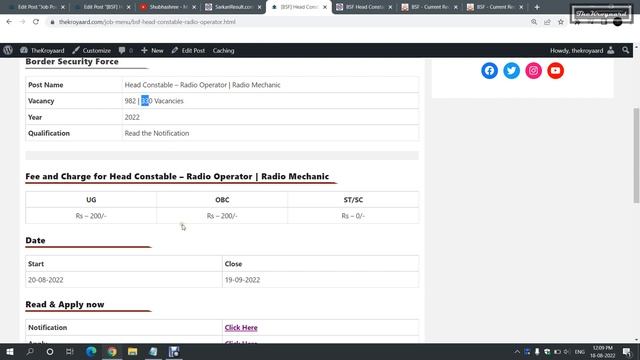Switch to Chrome on the taskbar
Viewport: 640px width, 360px height.
click(x=112, y=351)
